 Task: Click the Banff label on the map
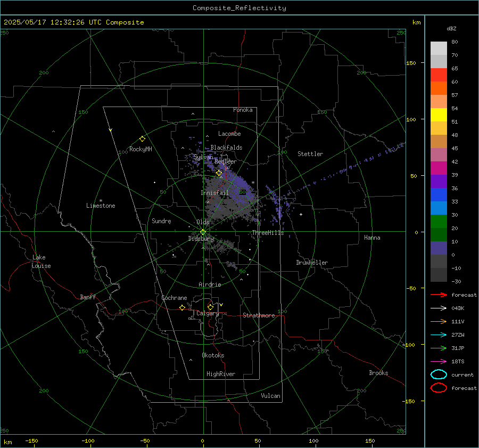coord(88,297)
